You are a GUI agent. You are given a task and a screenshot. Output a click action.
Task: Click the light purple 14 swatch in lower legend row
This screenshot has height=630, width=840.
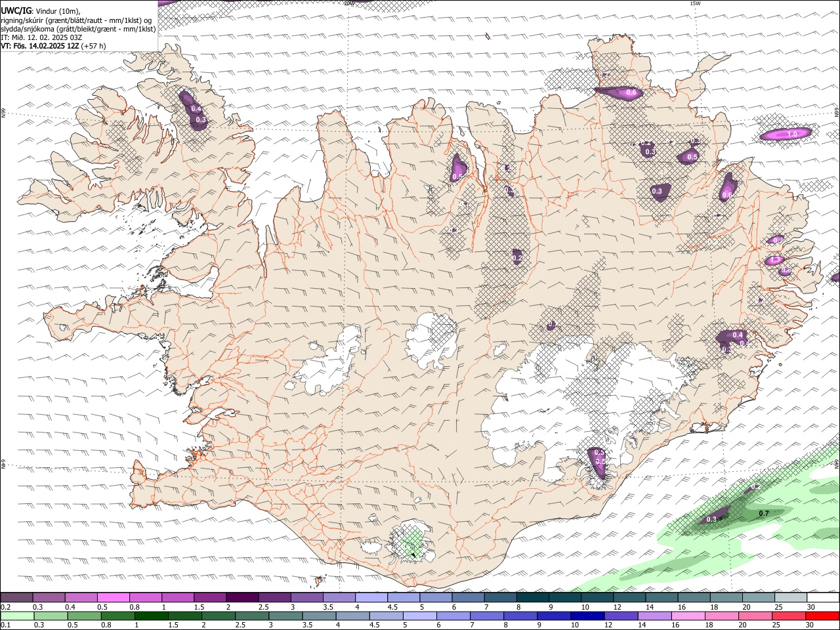[x=654, y=616]
